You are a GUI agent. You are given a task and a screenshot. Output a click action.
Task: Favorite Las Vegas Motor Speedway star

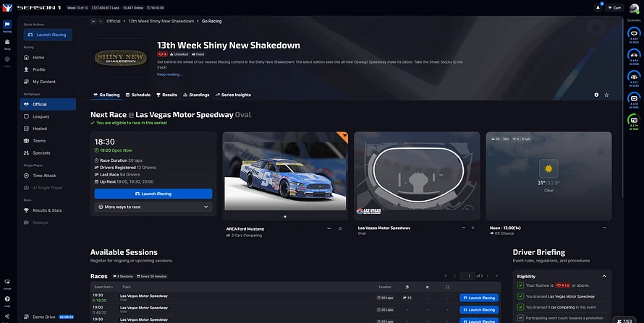(473, 228)
